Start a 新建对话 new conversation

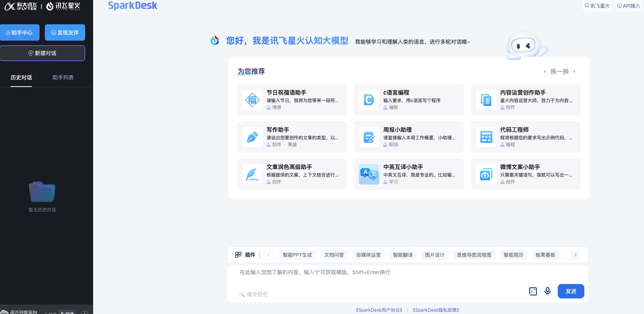[x=43, y=53]
